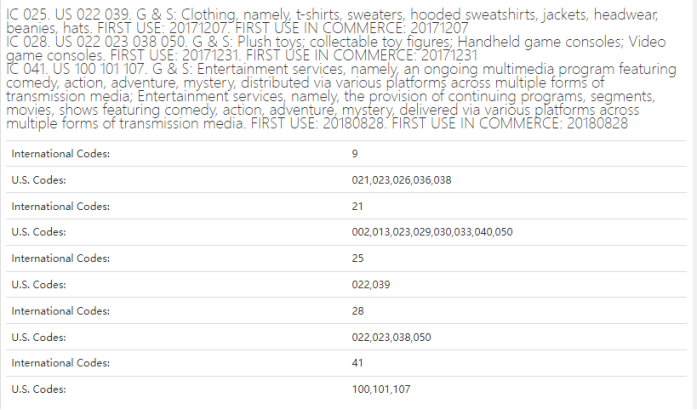
Task: Click U.S. Codes value 022,023,038,050
Action: pos(391,337)
